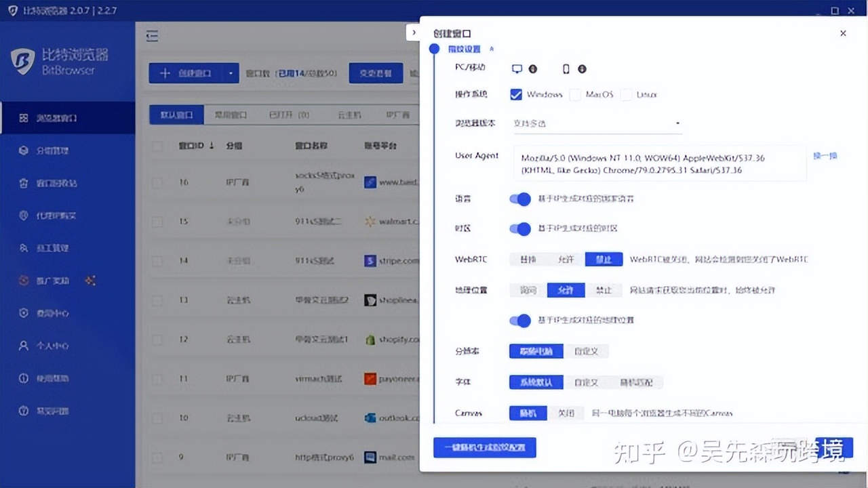Check the Linux operating system checkbox
Image resolution: width=868 pixels, height=488 pixels.
pos(626,95)
